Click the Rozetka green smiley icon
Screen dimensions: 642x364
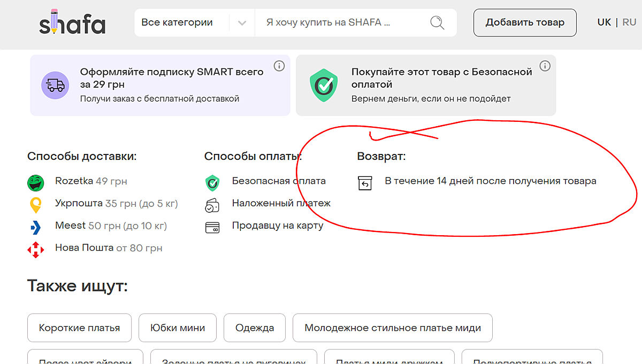(x=35, y=182)
